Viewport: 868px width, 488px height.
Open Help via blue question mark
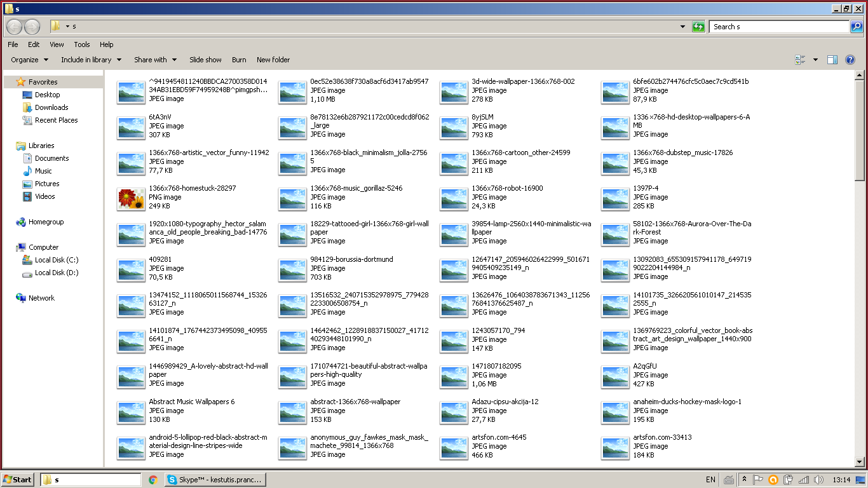[x=850, y=60]
